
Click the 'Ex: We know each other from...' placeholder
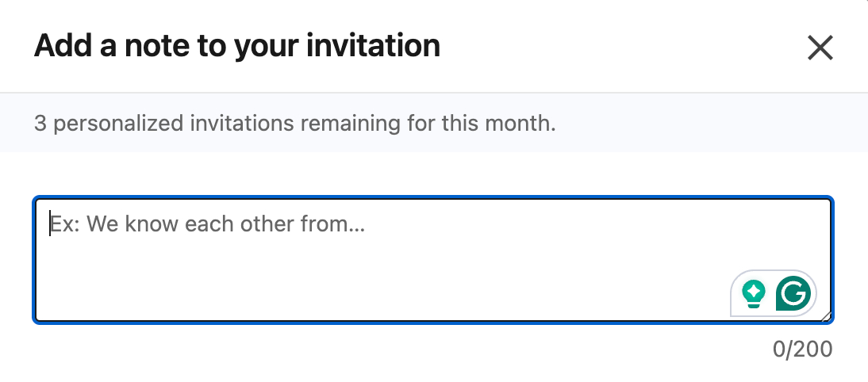pyautogui.click(x=206, y=224)
